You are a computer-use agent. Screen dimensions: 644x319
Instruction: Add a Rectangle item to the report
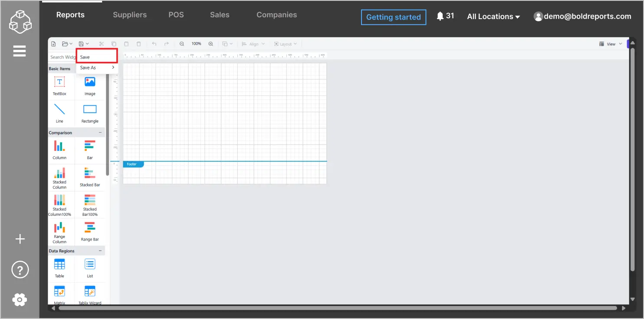pos(90,113)
